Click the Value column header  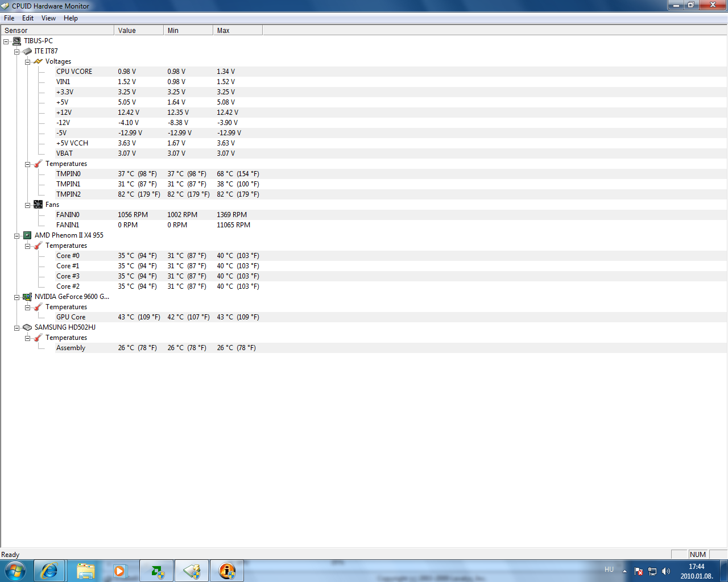point(139,31)
